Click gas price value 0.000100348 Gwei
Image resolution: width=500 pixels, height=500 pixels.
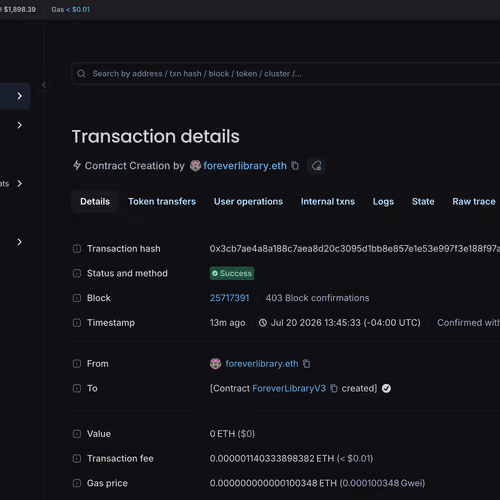tap(383, 483)
